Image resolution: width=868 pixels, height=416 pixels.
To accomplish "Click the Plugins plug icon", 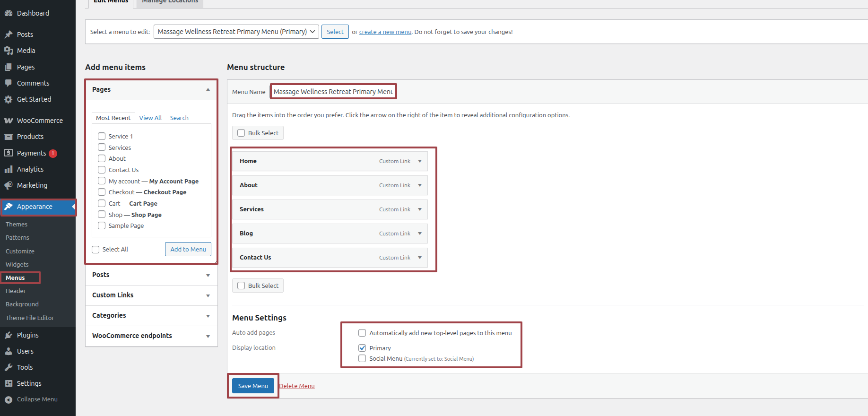I will [x=9, y=335].
